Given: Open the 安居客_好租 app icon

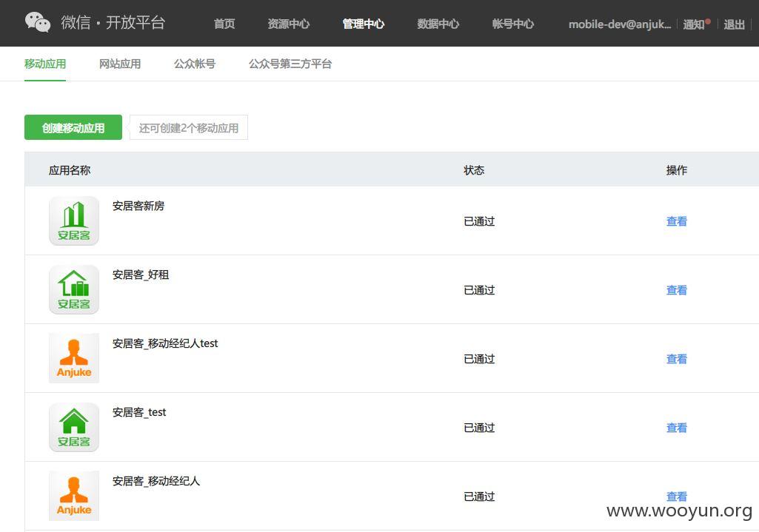Looking at the screenshot, I should [x=74, y=289].
